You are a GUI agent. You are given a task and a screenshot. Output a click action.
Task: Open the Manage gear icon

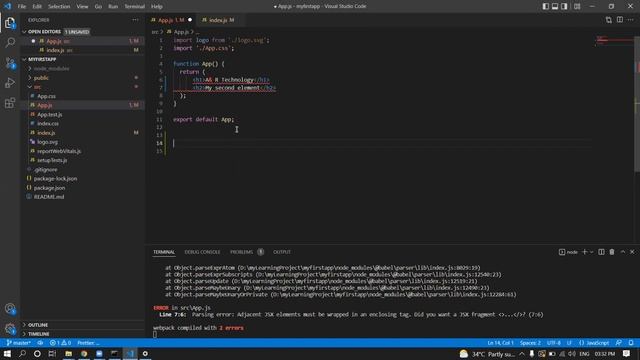point(10,329)
